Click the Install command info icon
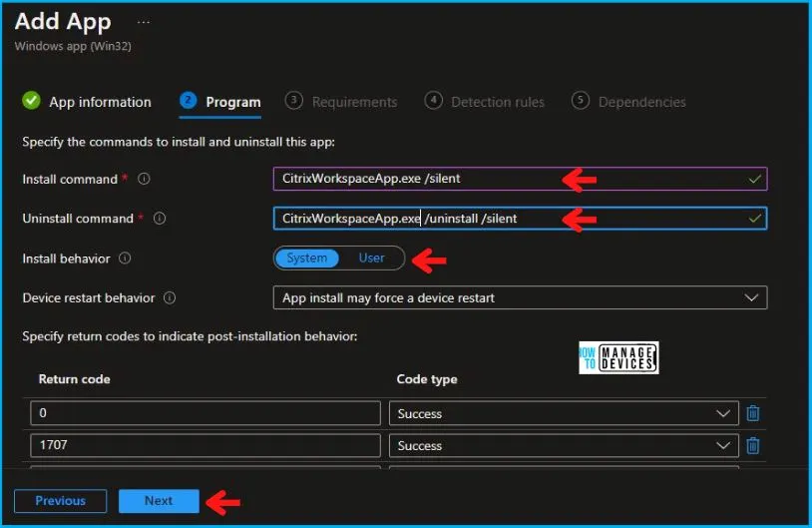The height and width of the screenshot is (528, 812). coord(144,179)
